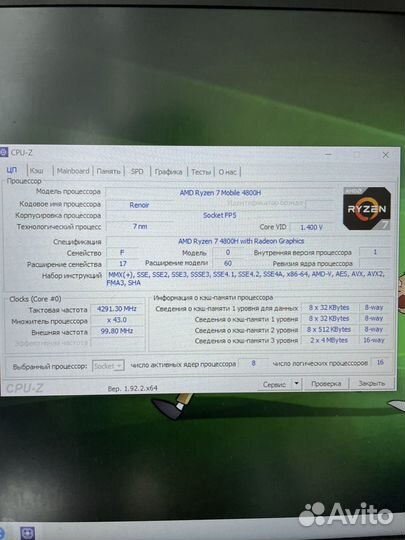Screen dimensions: 405x540
Task: Click the Renoir code name value
Action: pyautogui.click(x=139, y=205)
